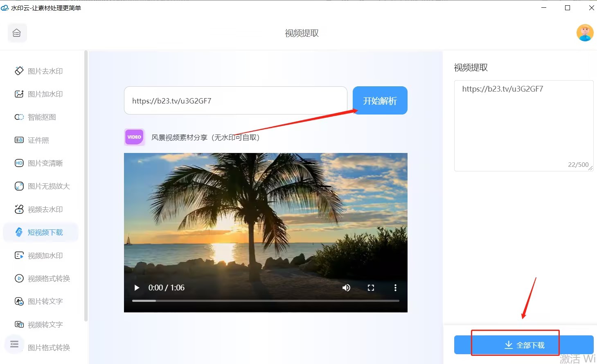Image resolution: width=597 pixels, height=364 pixels.
Task: Open 图片变清晰 sidebar label
Action: 45,163
